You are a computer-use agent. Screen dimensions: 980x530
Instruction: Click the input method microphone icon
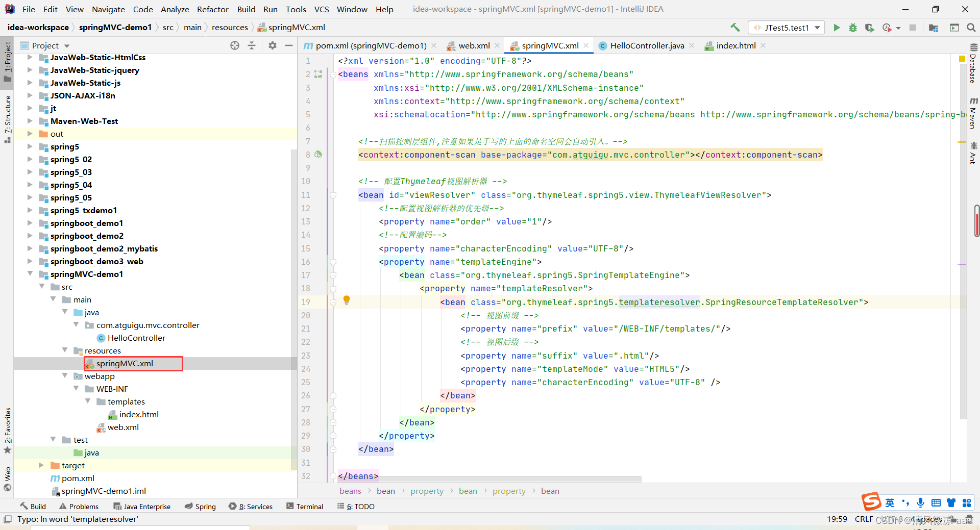point(920,503)
